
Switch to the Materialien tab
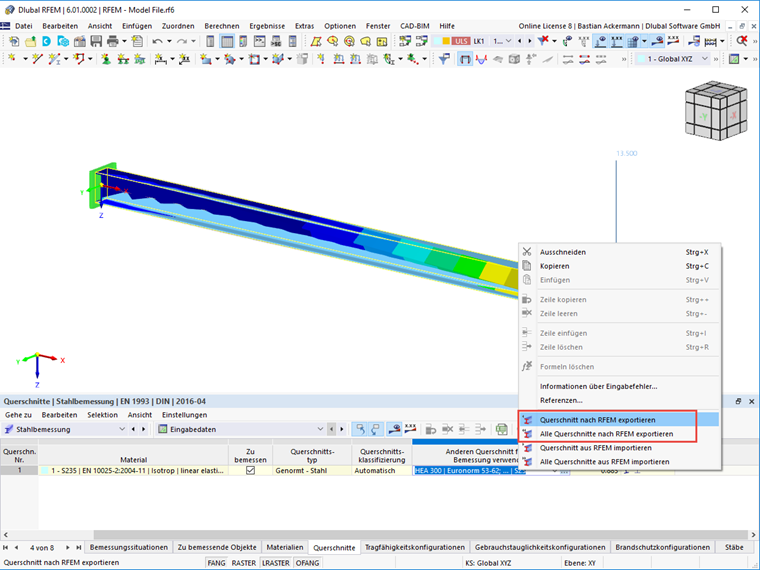coord(285,547)
